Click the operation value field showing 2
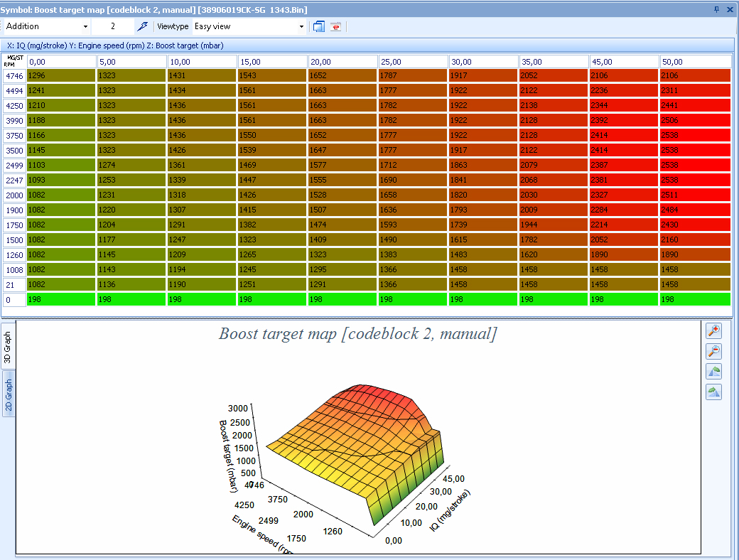The height and width of the screenshot is (560, 739). point(112,26)
